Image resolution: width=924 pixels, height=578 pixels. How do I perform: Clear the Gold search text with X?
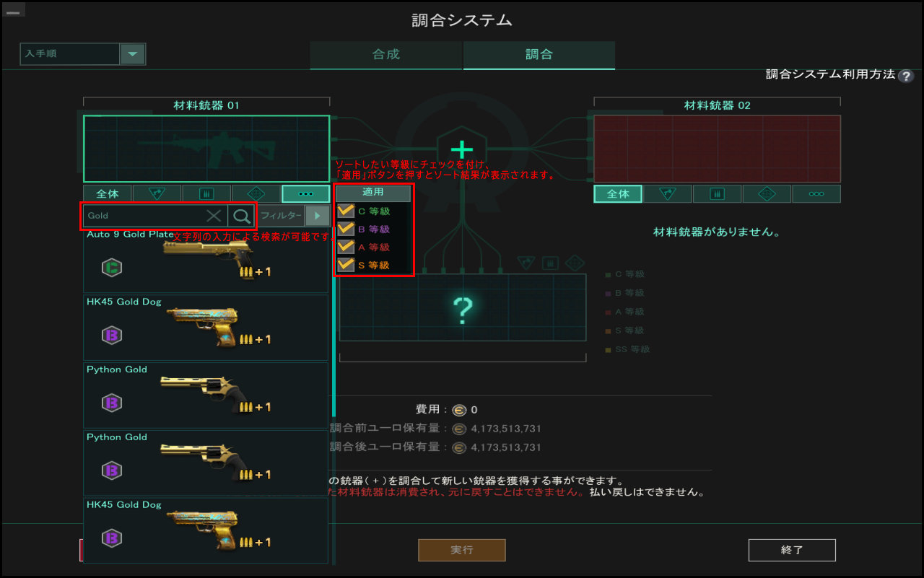(214, 216)
